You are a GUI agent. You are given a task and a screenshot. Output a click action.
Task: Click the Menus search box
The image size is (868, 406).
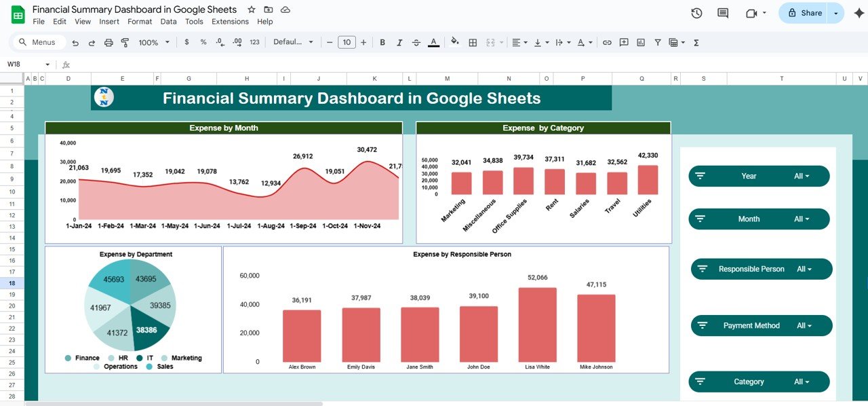[x=39, y=42]
